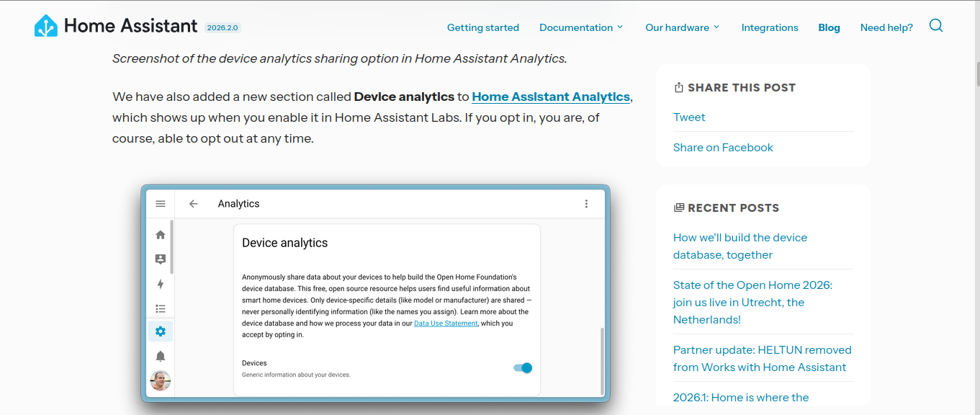Click the Home Assistant logo icon
Screen dimensions: 980x415
pos(46,26)
